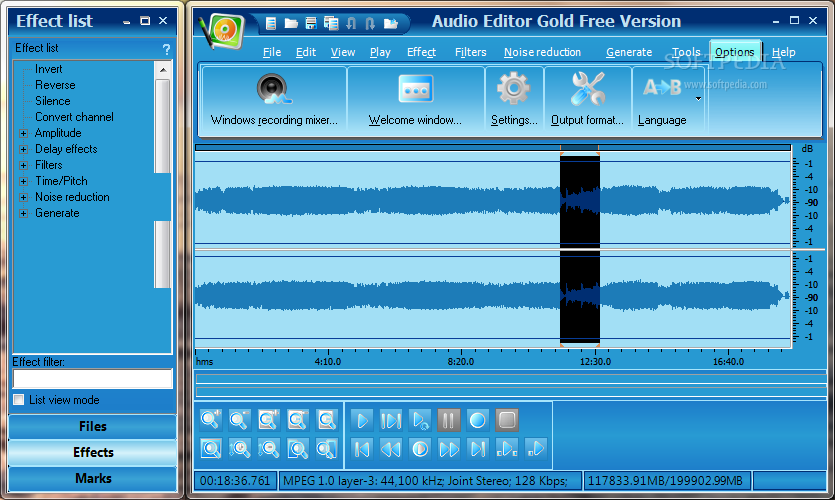The image size is (835, 500).
Task: Open the File menu
Action: [x=272, y=52]
